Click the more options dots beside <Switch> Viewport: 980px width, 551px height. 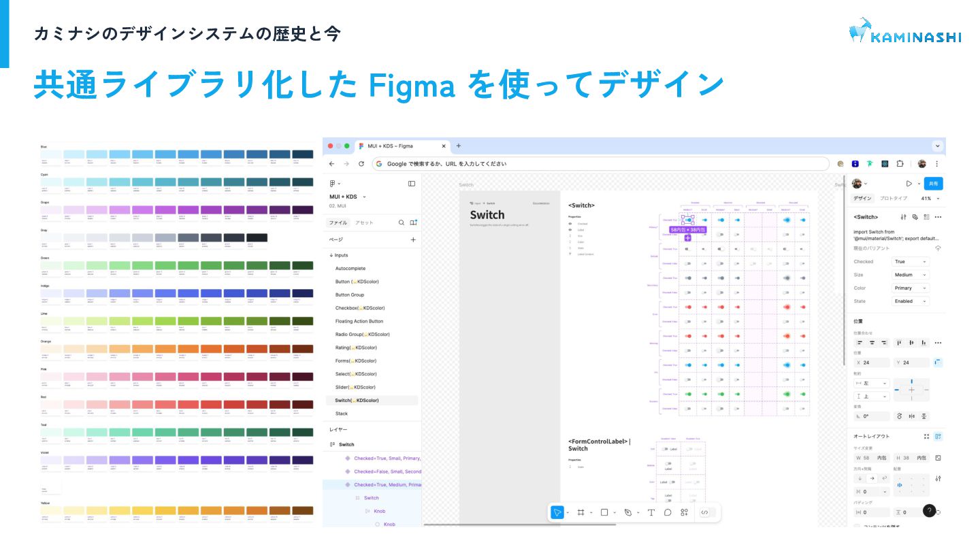938,217
